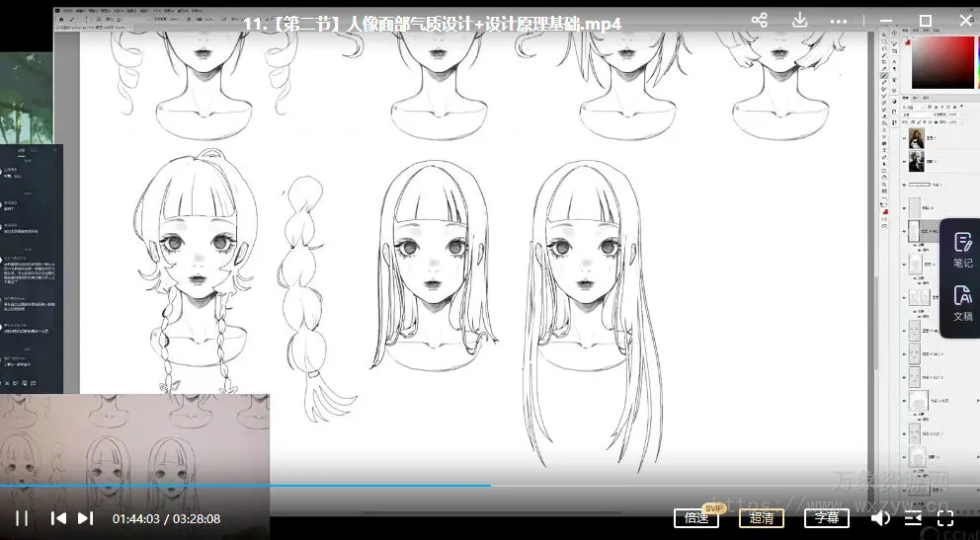This screenshot has width=980, height=540.
Task: Pause the video playback
Action: click(x=22, y=518)
